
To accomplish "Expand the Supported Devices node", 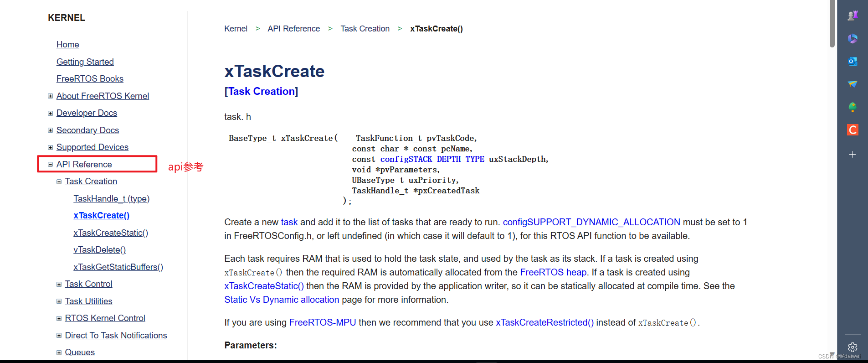I will tap(50, 147).
